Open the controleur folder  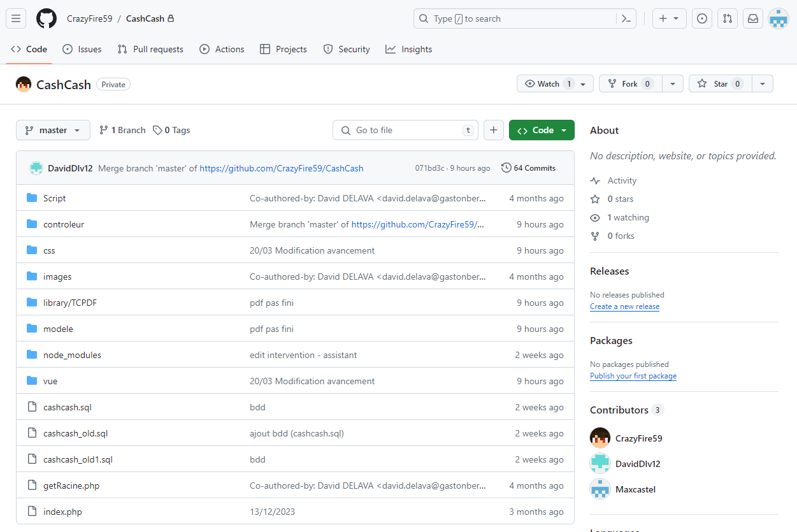point(64,224)
